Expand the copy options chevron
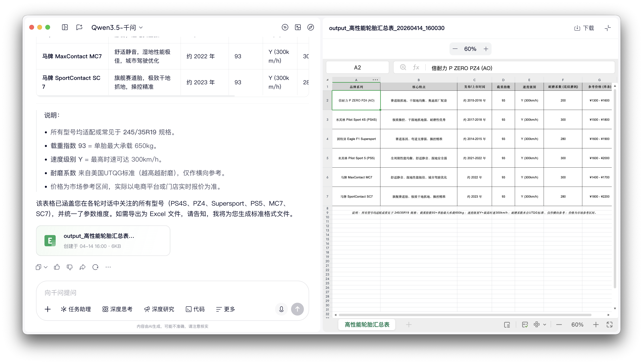The height and width of the screenshot is (364, 643). [46, 267]
